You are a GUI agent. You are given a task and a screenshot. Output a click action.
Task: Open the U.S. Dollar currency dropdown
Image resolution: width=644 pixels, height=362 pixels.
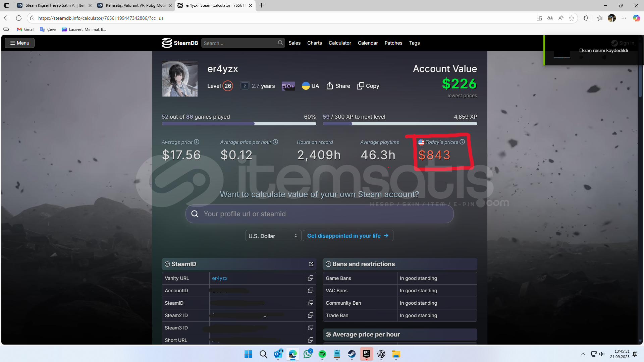coord(273,236)
